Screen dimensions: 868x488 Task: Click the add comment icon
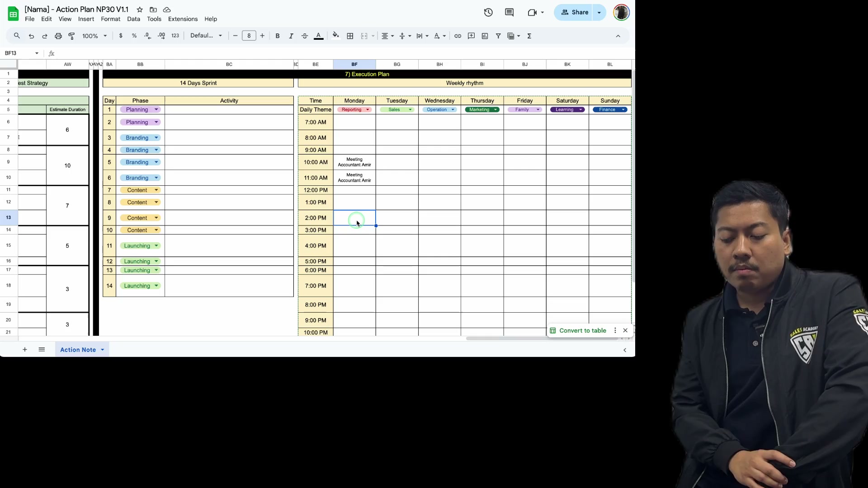(x=471, y=36)
